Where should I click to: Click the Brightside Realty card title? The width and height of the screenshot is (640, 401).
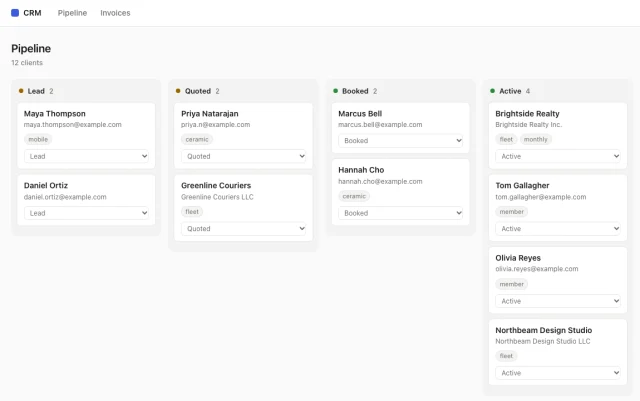[x=527, y=114]
